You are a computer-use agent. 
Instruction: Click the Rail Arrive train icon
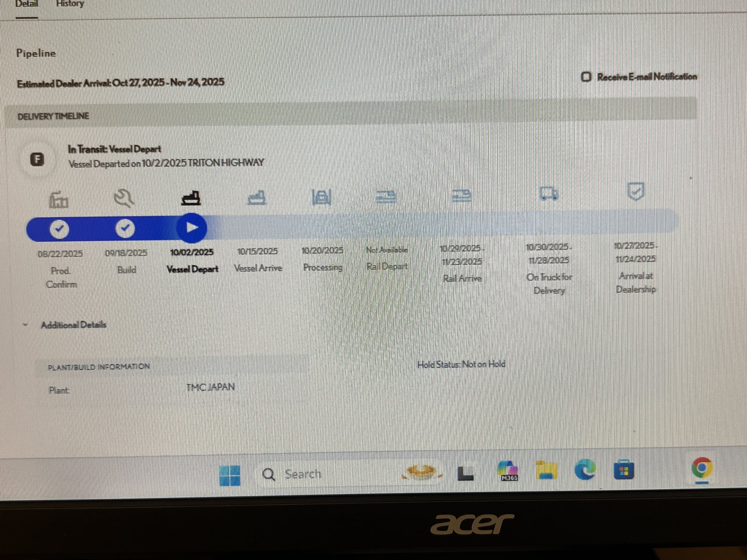point(461,196)
